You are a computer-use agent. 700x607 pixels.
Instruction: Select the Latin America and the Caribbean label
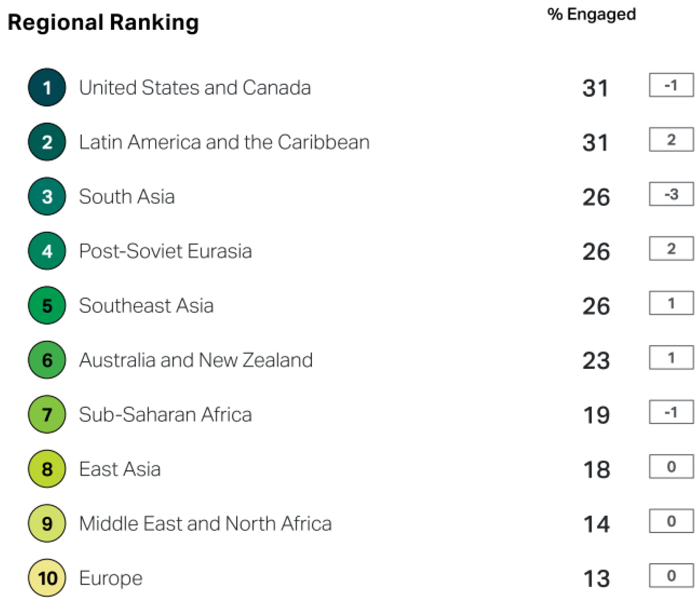click(224, 142)
